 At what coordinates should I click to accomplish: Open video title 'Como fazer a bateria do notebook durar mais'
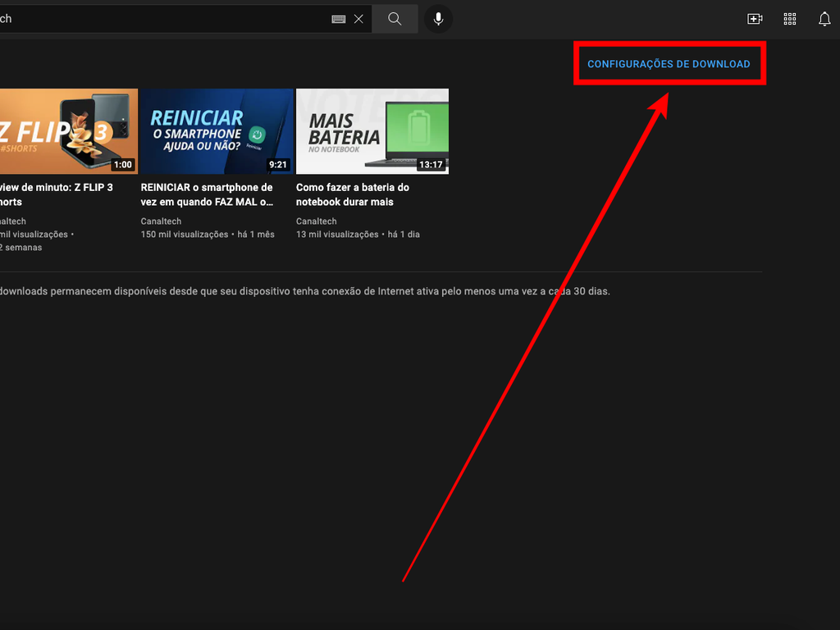(x=353, y=194)
